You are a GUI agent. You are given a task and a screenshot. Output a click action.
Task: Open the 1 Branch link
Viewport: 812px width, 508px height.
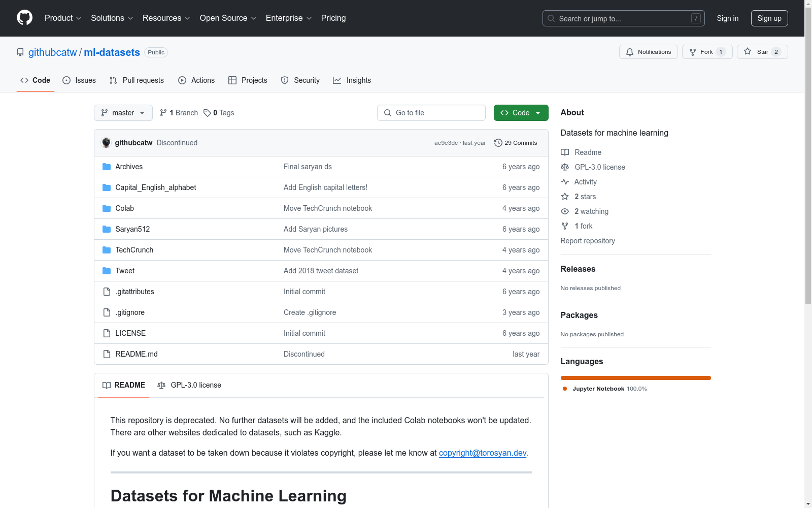coord(179,113)
